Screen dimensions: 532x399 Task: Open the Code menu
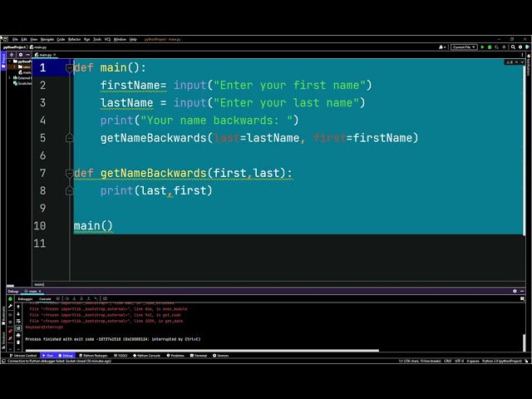click(61, 39)
